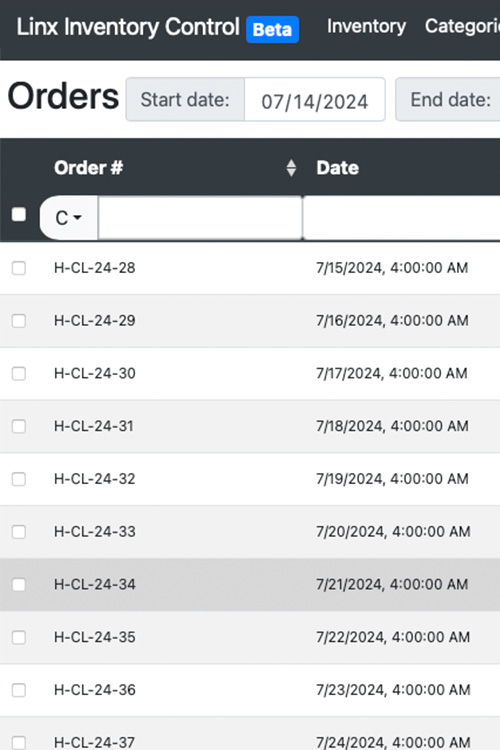Click the Date column header
The image size is (500, 750).
(337, 168)
